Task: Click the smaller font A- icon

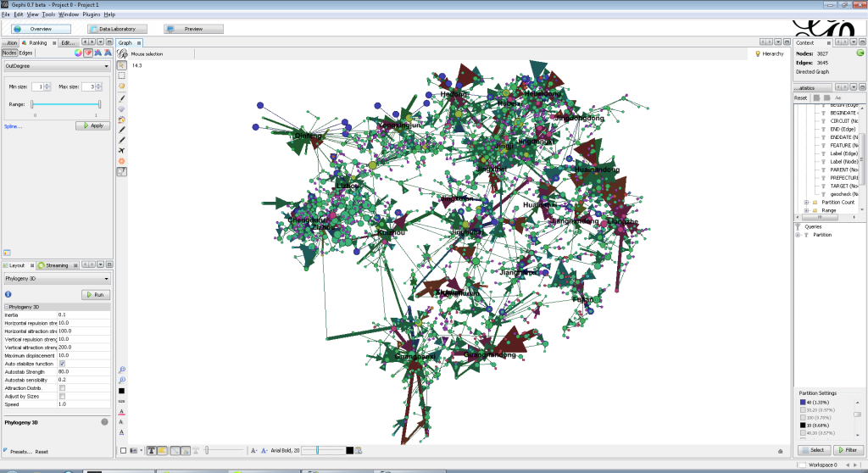Action: [253, 451]
